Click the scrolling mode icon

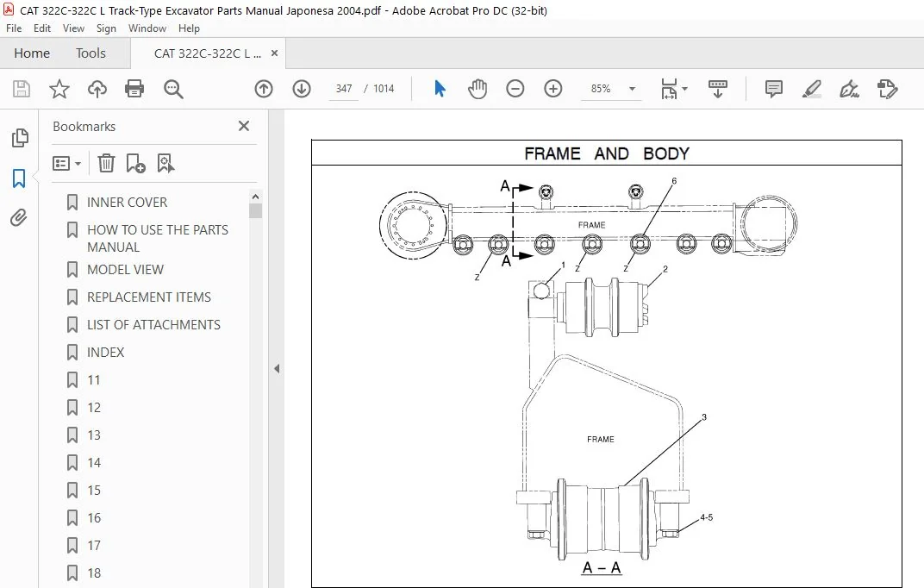(x=718, y=89)
